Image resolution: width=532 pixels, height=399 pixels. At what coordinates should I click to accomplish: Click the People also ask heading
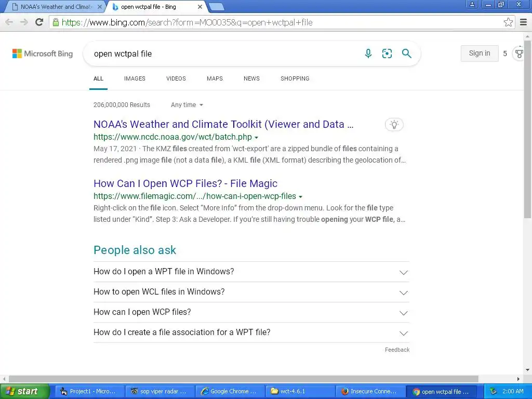(x=135, y=250)
